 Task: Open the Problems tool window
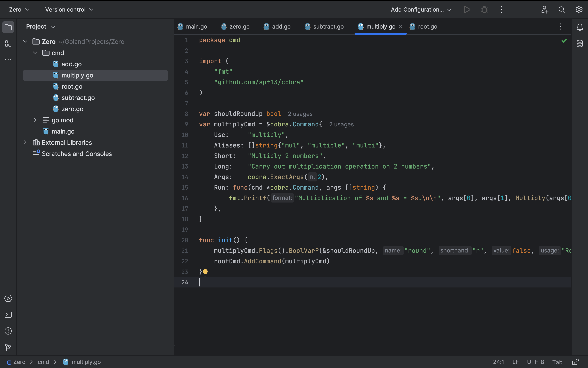pos(8,331)
